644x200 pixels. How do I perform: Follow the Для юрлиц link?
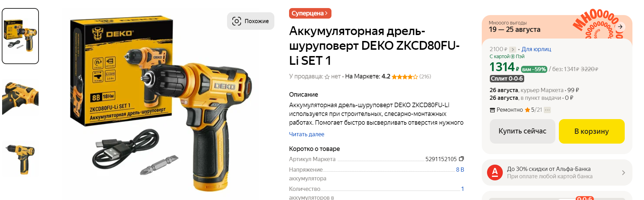pos(536,49)
